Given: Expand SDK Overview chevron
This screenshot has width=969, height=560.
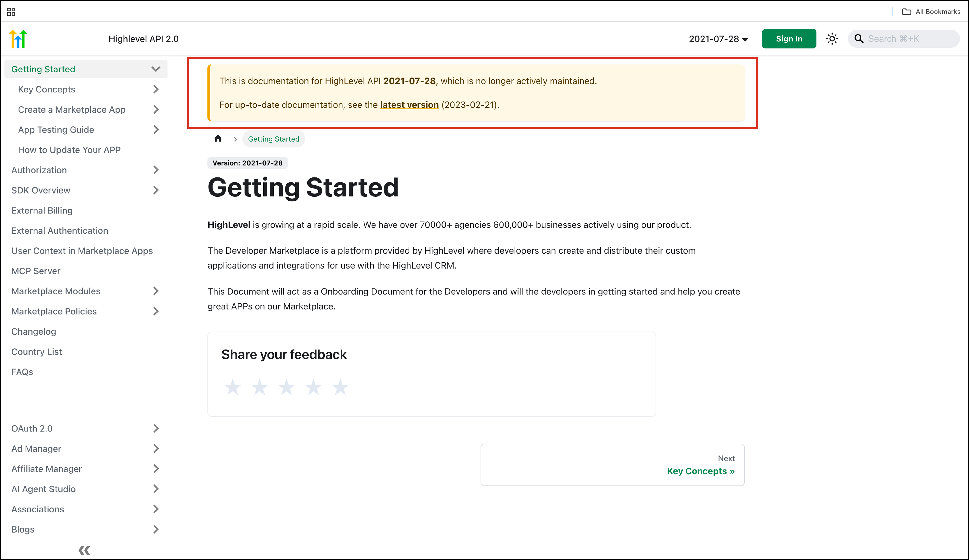Looking at the screenshot, I should [x=156, y=190].
